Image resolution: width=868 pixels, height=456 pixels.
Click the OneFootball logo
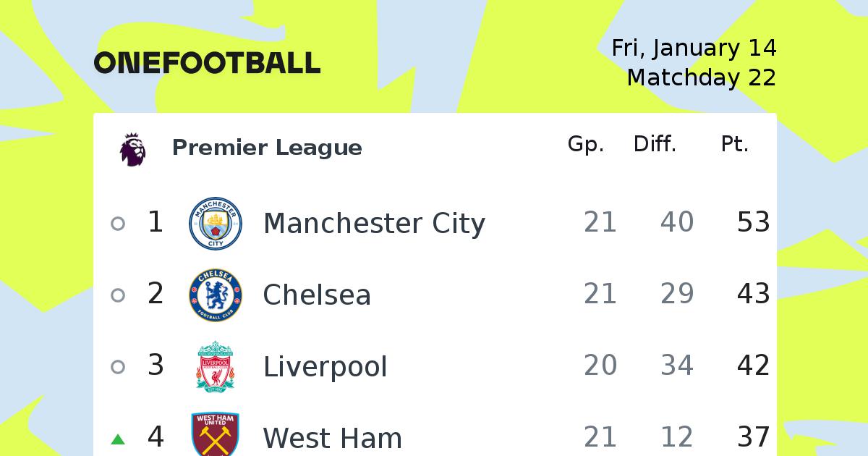[x=207, y=63]
